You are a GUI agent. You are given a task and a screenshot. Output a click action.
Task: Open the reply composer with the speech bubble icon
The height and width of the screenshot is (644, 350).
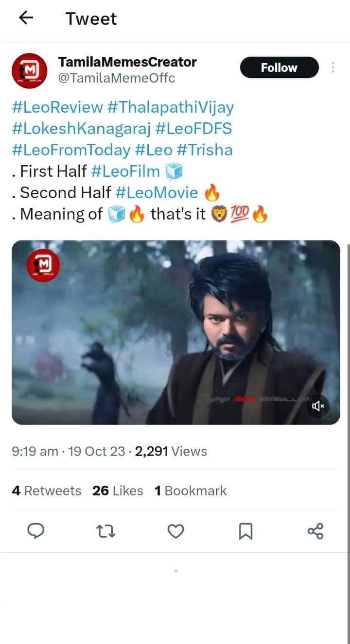[36, 531]
